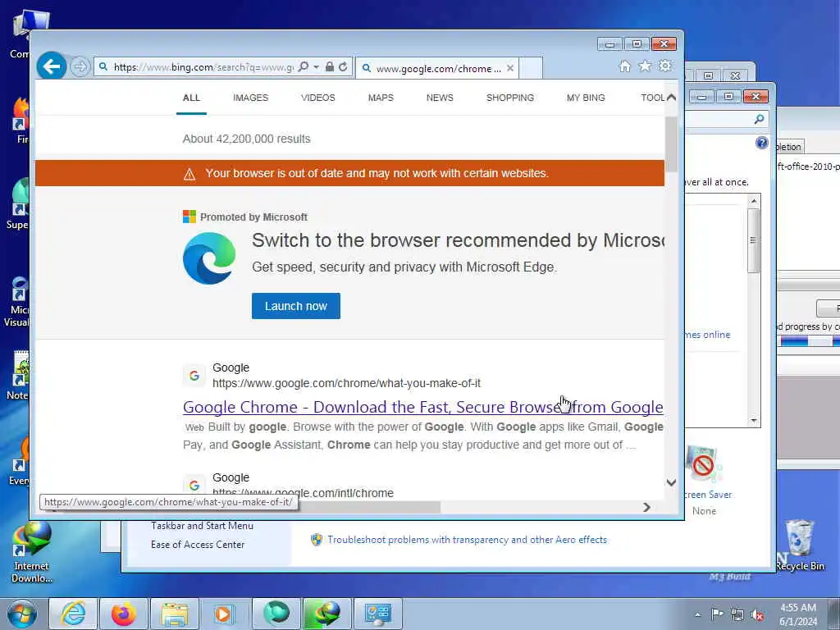Image resolution: width=840 pixels, height=630 pixels.
Task: Click the 'About 42,200,000 results' text
Action: point(246,139)
